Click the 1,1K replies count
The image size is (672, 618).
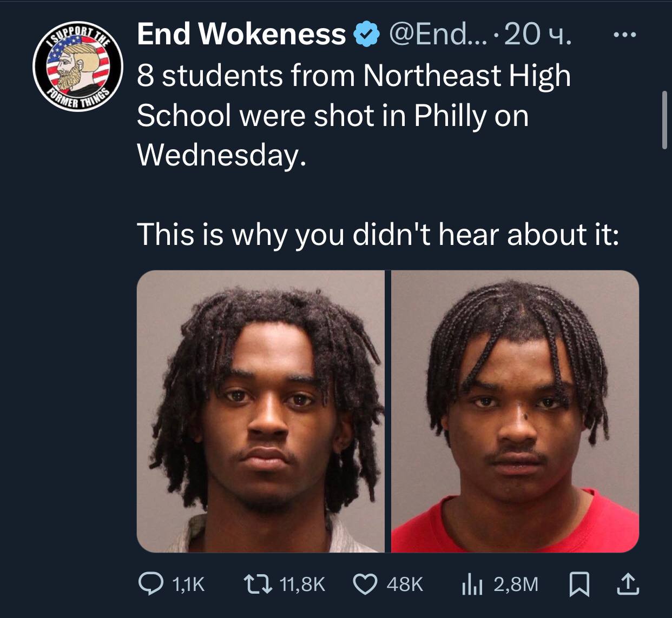click(188, 584)
